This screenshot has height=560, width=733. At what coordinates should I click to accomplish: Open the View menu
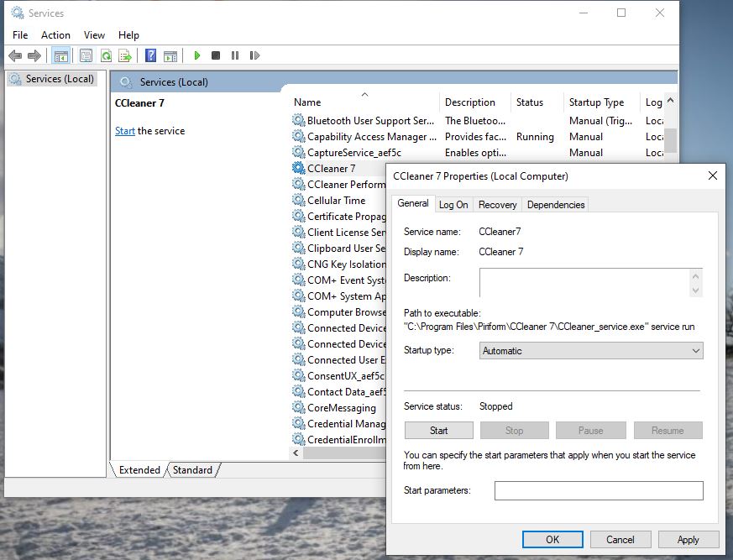pyautogui.click(x=94, y=35)
